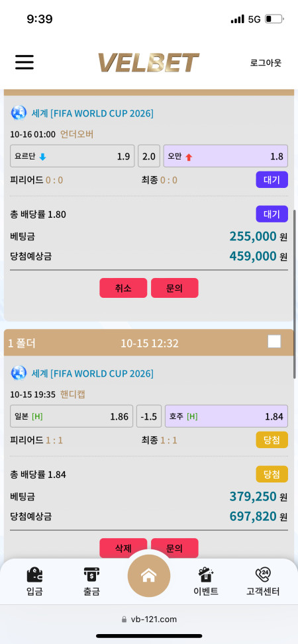Open the hamburger menu
The image size is (298, 644).
25,62
